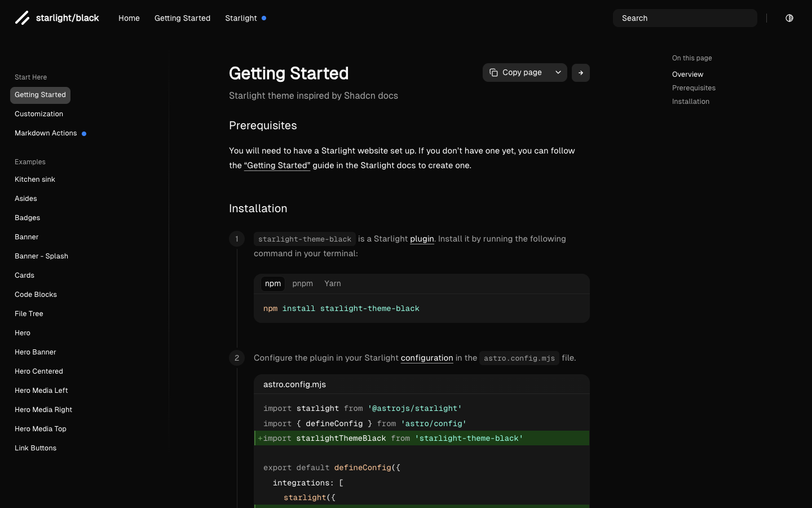Screen dimensions: 812x508
Task: Click the Getting Started page title
Action: (x=289, y=73)
